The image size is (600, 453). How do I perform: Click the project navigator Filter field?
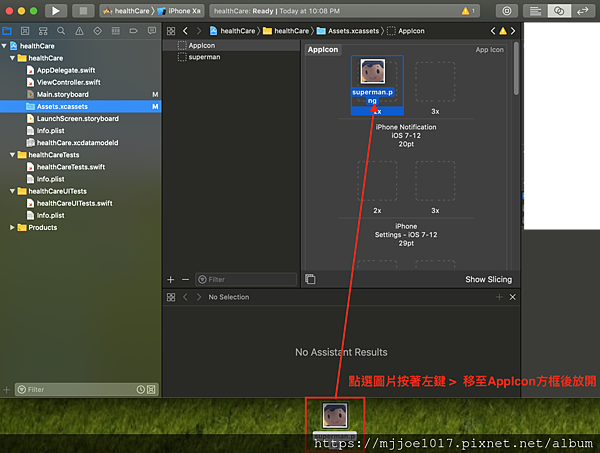[86, 389]
